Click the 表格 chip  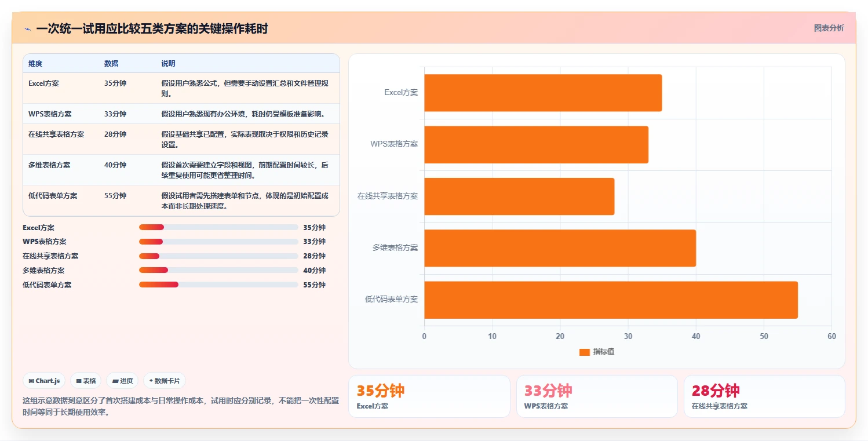(x=86, y=381)
